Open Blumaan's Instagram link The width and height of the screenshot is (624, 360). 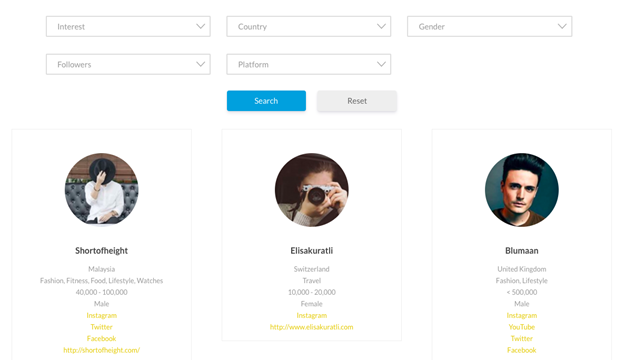tap(522, 315)
